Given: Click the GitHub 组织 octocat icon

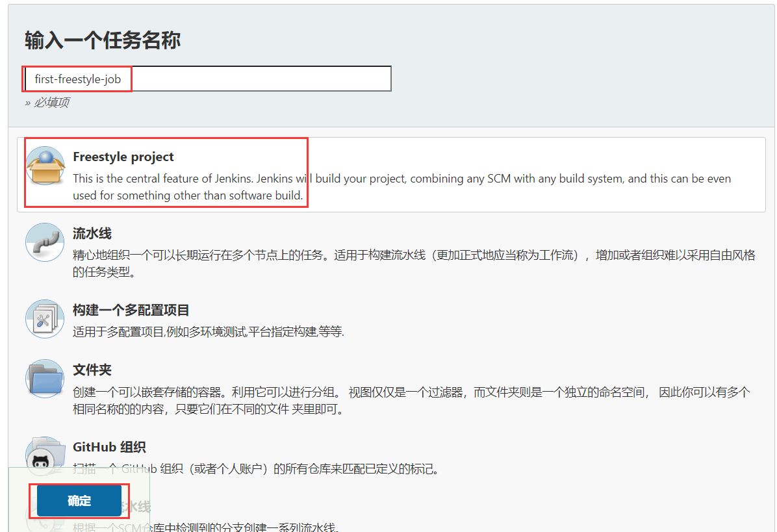Looking at the screenshot, I should tap(45, 456).
